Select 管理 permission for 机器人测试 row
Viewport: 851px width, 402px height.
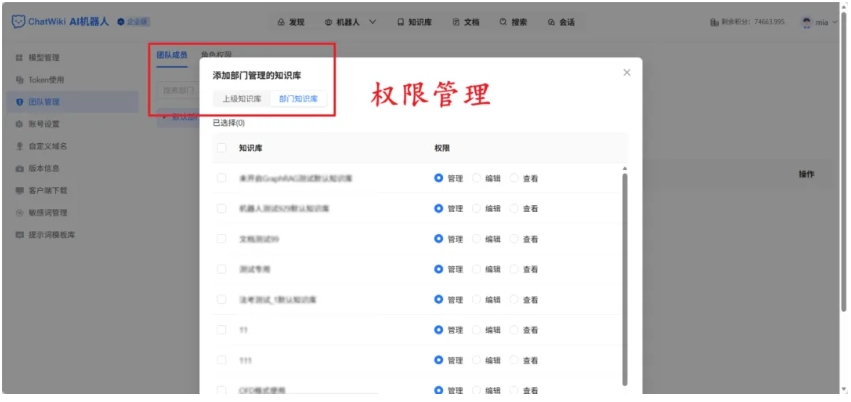click(439, 208)
